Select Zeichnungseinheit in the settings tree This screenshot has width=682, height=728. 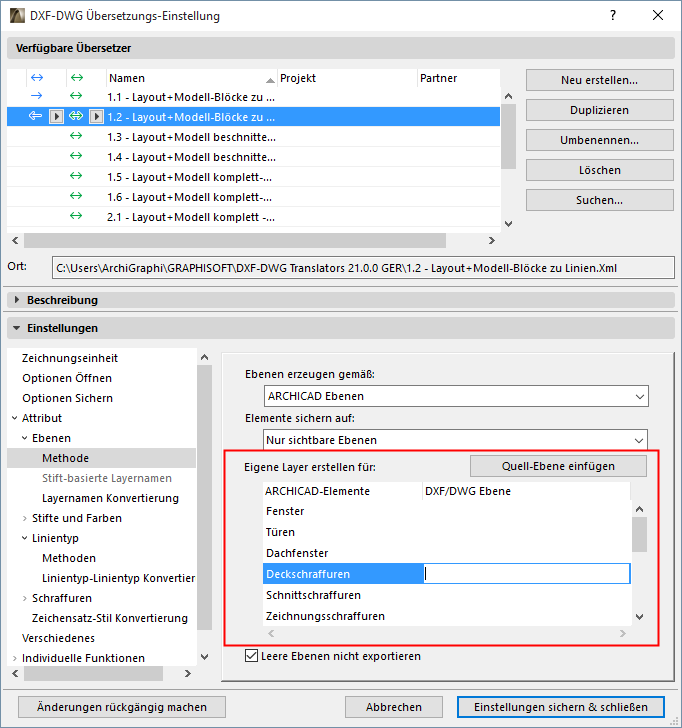tap(70, 358)
